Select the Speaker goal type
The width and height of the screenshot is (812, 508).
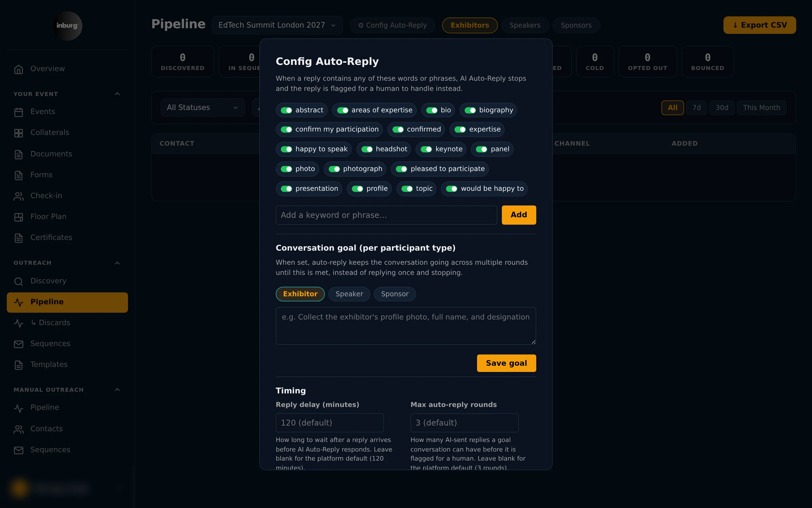tap(349, 294)
